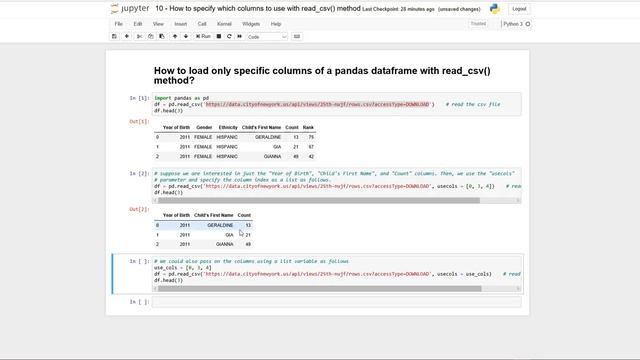Image resolution: width=640 pixels, height=360 pixels.
Task: Click inside the third cell defining use_cols
Action: [337, 271]
